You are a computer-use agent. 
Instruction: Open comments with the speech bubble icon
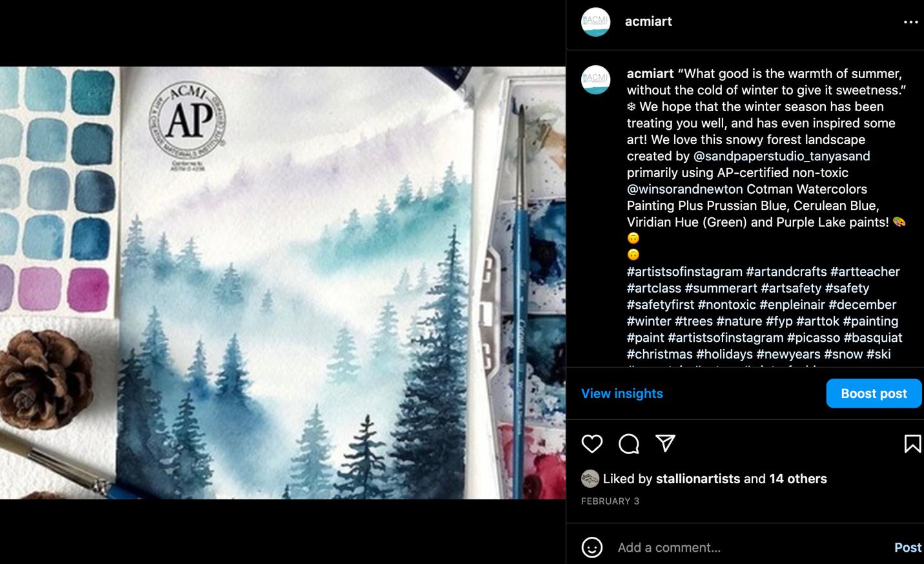click(x=628, y=444)
